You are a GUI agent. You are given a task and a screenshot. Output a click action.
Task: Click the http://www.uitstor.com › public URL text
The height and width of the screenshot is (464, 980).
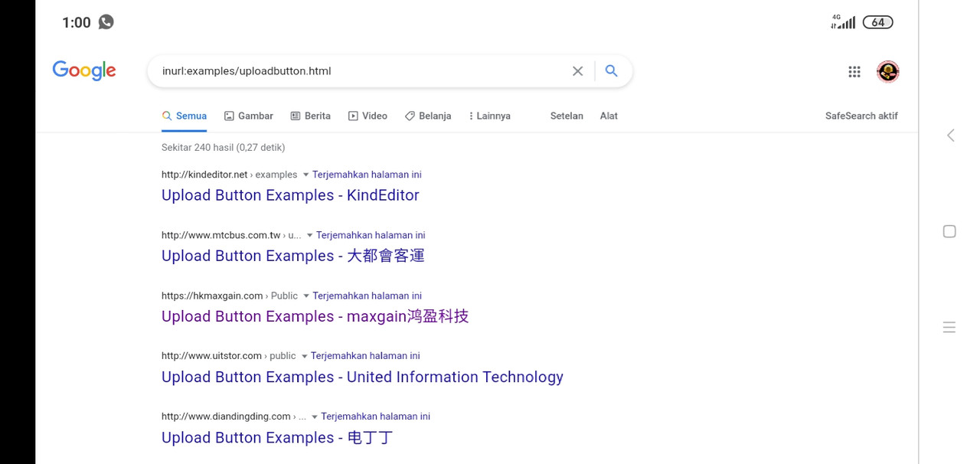228,356
